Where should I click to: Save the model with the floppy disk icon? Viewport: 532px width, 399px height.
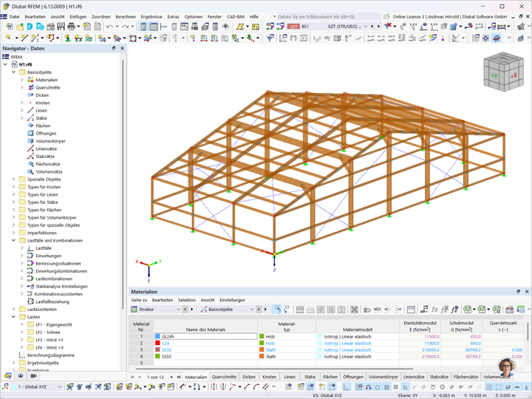point(61,27)
